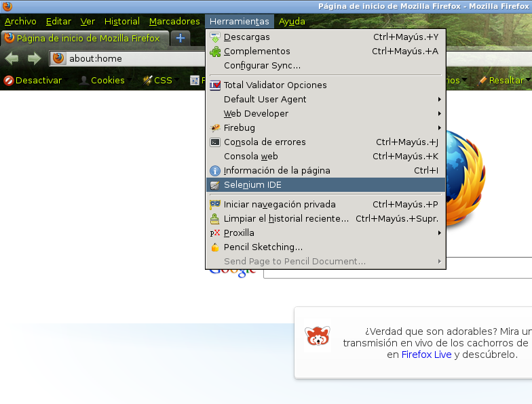Open the Resaltar toolbar dropdown
532x404 pixels.
[x=505, y=80]
